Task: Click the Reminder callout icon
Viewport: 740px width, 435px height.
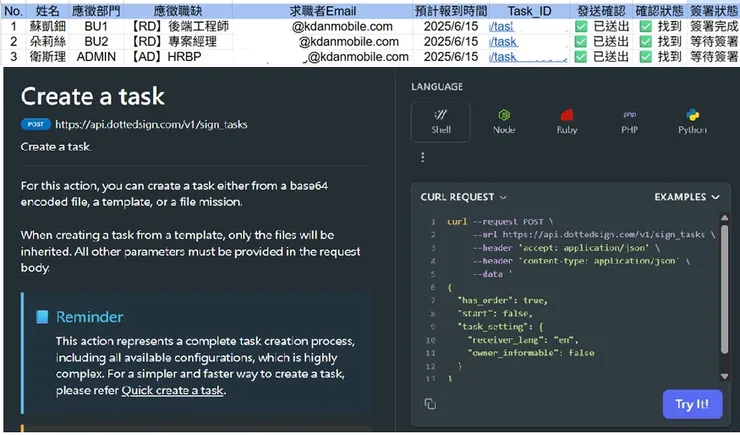Action: [42, 317]
